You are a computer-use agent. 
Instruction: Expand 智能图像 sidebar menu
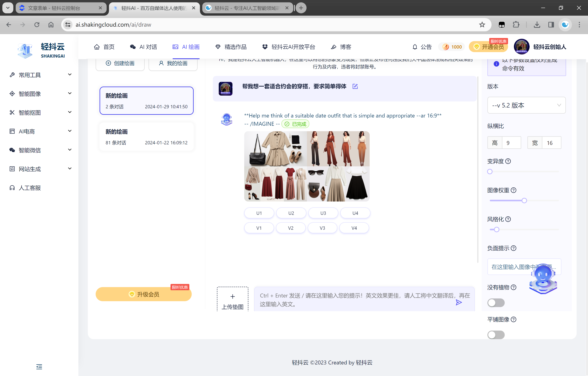pos(41,94)
